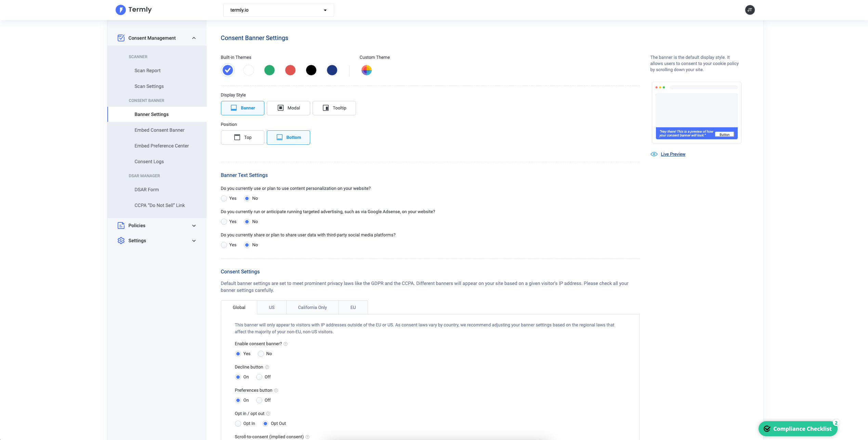Select the navy built-in theme
Image resolution: width=868 pixels, height=440 pixels.
[332, 70]
